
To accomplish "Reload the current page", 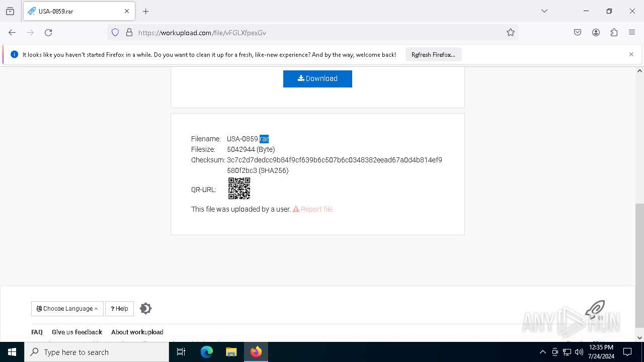I will click(48, 33).
